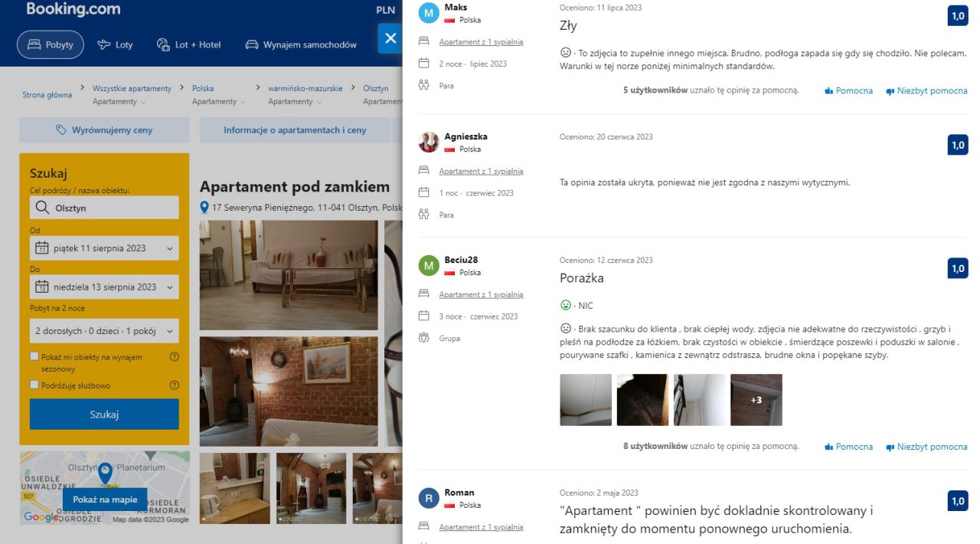Click the thumbs-up icon on Maks's review
Screen dimensions: 980x544
click(828, 91)
